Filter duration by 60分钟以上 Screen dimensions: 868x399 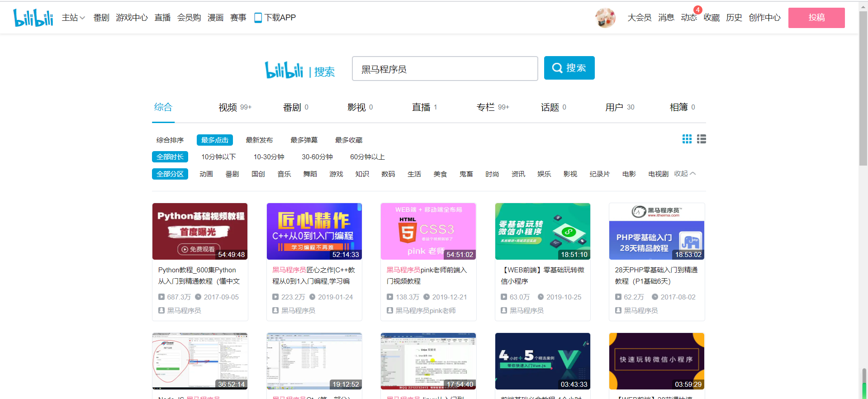pyautogui.click(x=367, y=157)
